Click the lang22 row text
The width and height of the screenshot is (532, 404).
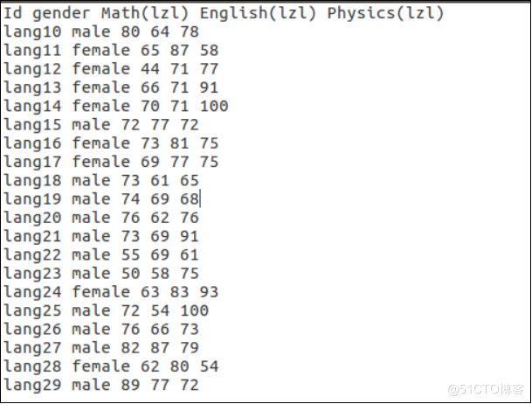tap(101, 255)
